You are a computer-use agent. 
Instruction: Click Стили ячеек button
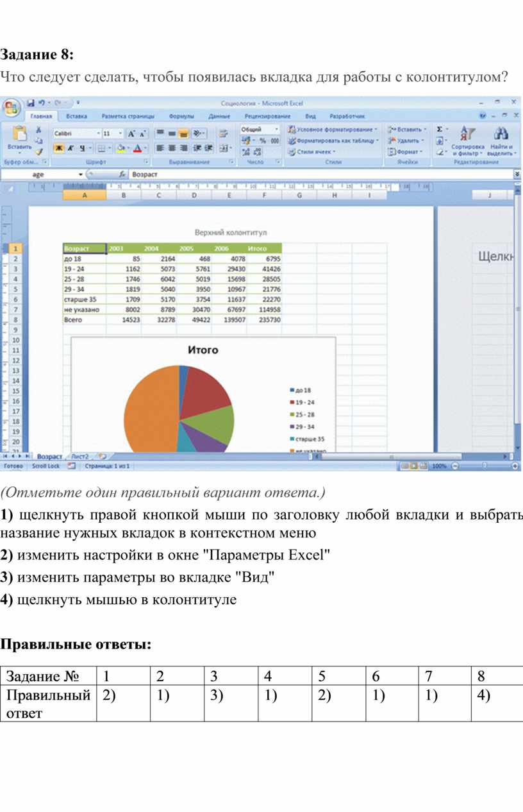pos(314,152)
